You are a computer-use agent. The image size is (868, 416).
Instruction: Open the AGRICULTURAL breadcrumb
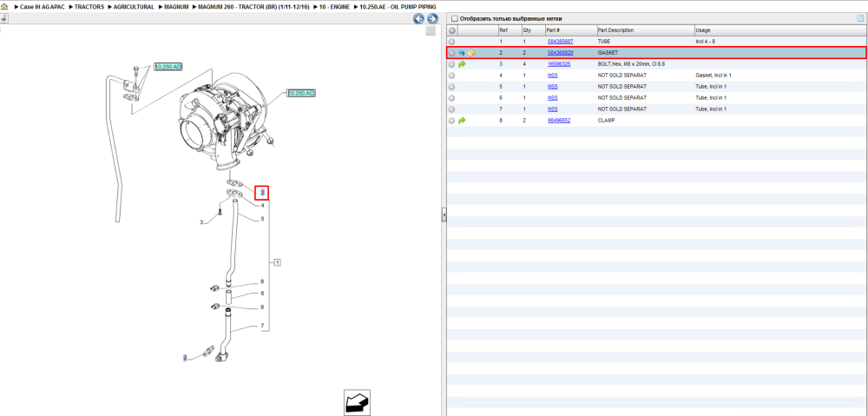click(x=134, y=7)
